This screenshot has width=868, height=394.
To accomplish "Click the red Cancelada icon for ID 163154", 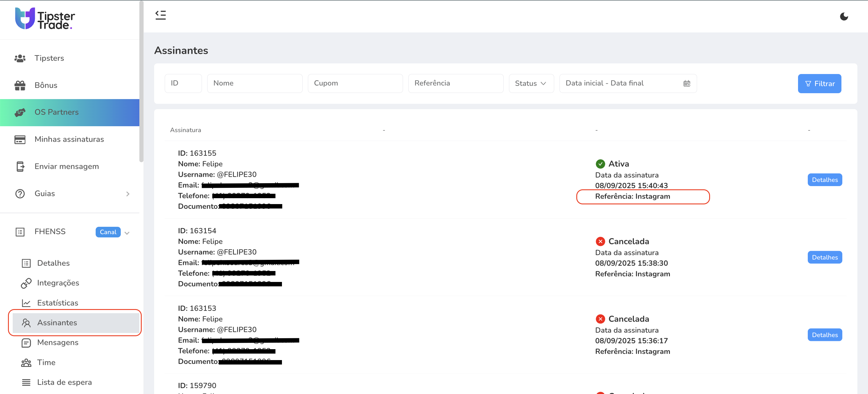I will tap(600, 241).
